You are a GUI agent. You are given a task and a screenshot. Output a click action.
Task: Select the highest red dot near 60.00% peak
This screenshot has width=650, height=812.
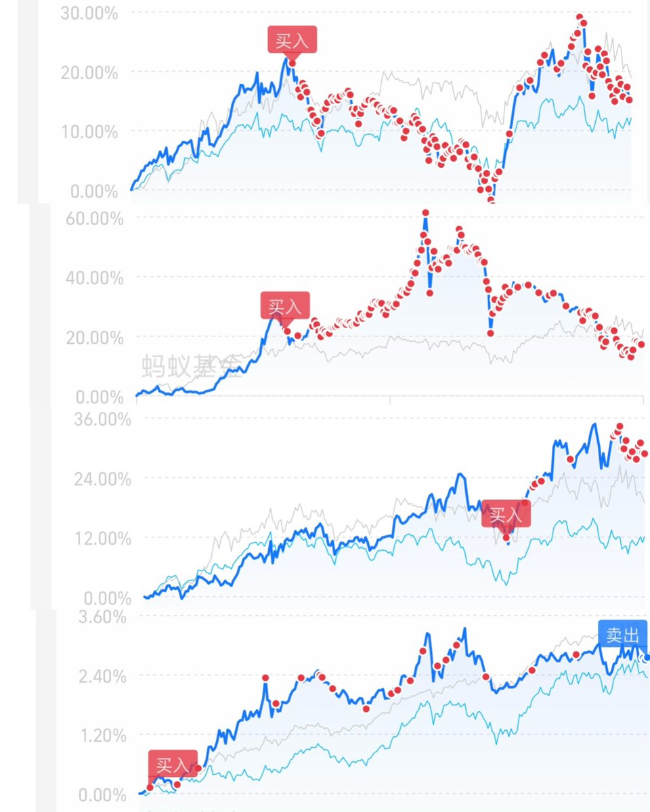426,213
